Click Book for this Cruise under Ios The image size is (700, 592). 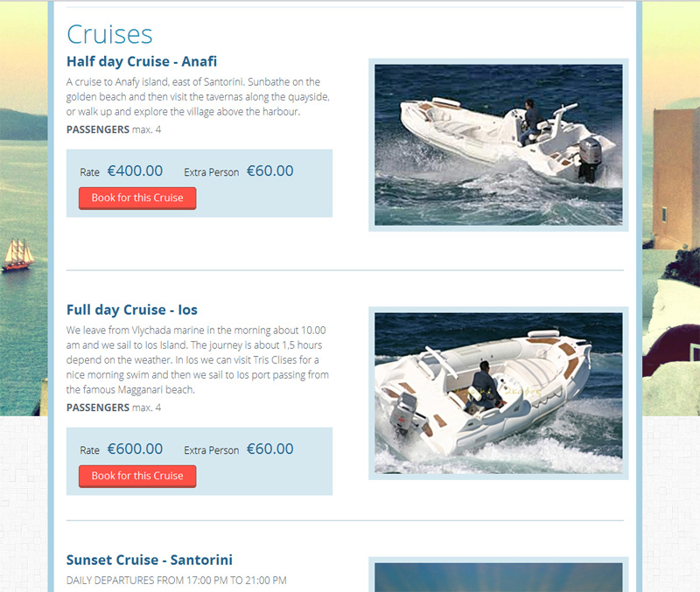[137, 476]
